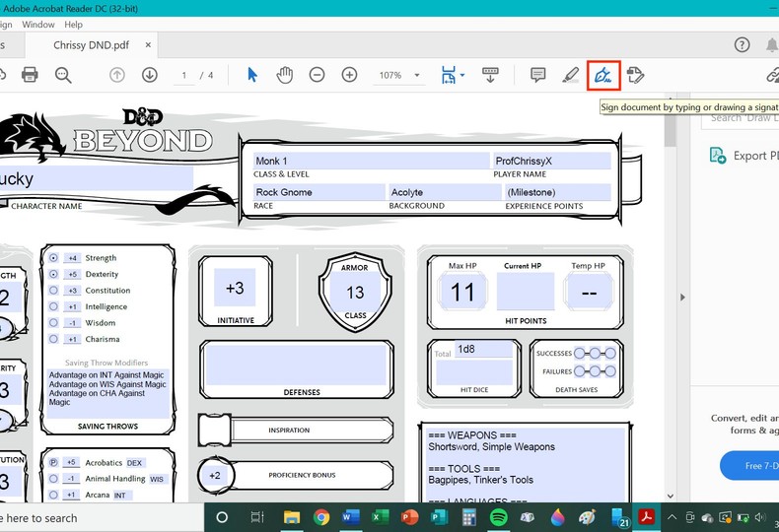
Task: Open Spotify from the taskbar
Action: [x=498, y=517]
